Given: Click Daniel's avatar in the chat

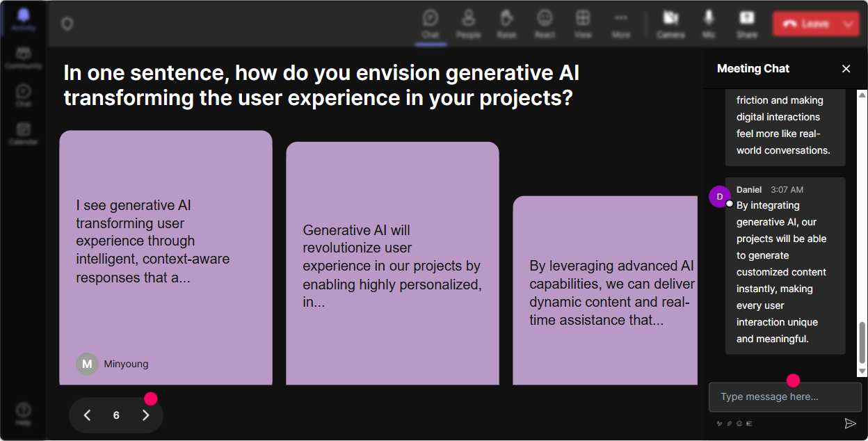Looking at the screenshot, I should (x=720, y=197).
